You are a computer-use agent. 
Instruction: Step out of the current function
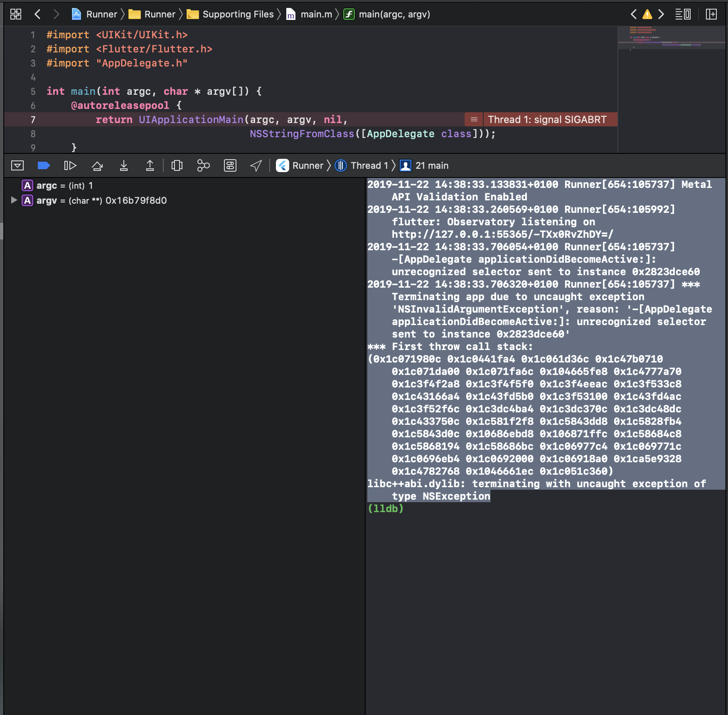pos(150,165)
